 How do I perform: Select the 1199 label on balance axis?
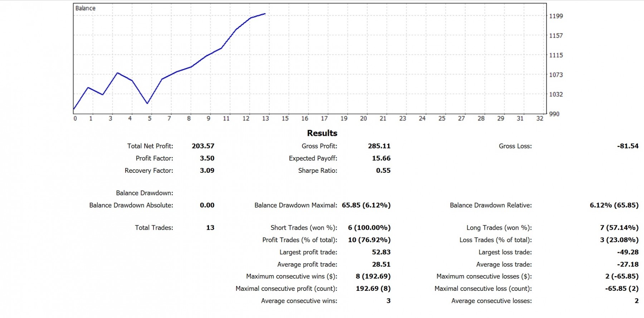(556, 16)
